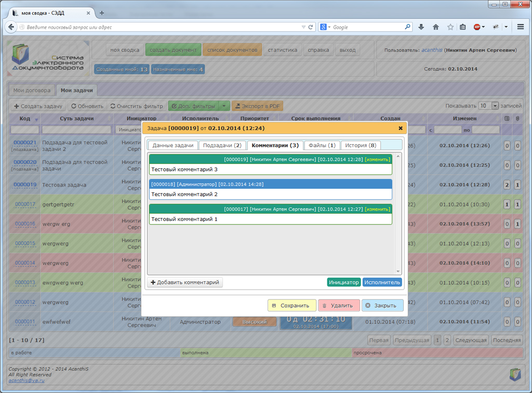Viewport: 532px width, 393px height.
Task: Click the acanthis@ya.ru email link
Action: (x=26, y=381)
